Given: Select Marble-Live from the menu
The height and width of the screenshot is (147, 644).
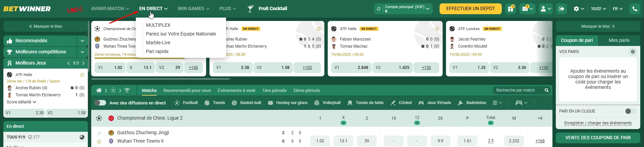Looking at the screenshot, I should tap(158, 43).
